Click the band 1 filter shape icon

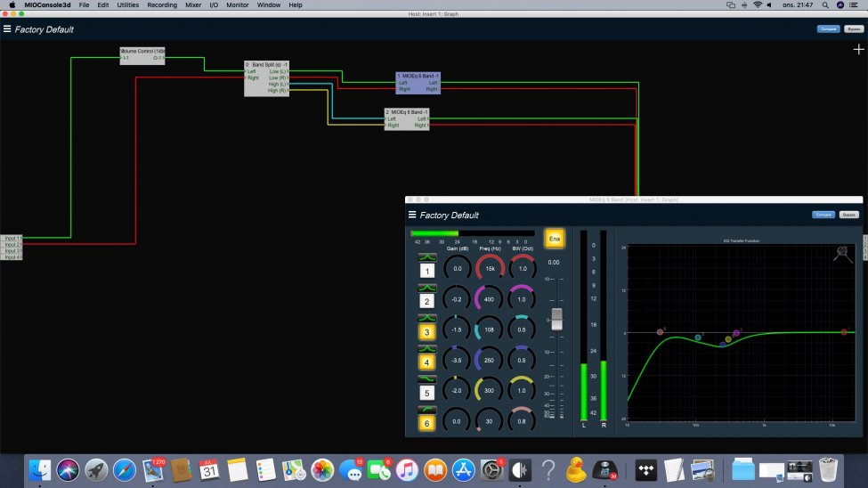(x=427, y=256)
